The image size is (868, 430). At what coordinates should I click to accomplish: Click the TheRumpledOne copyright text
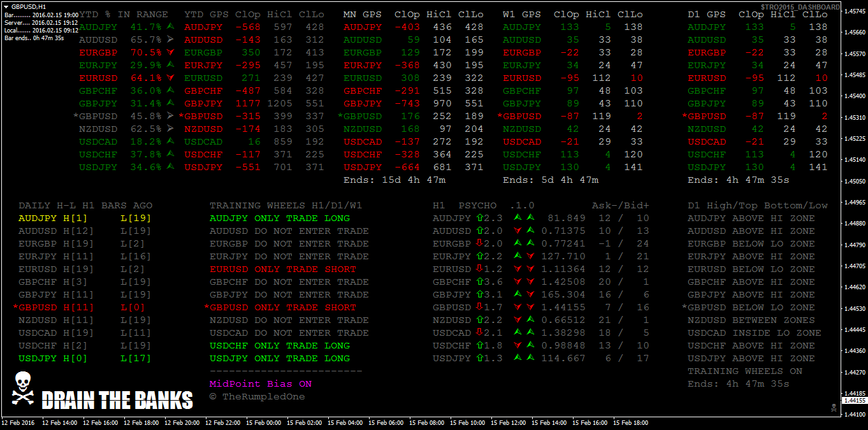point(257,397)
